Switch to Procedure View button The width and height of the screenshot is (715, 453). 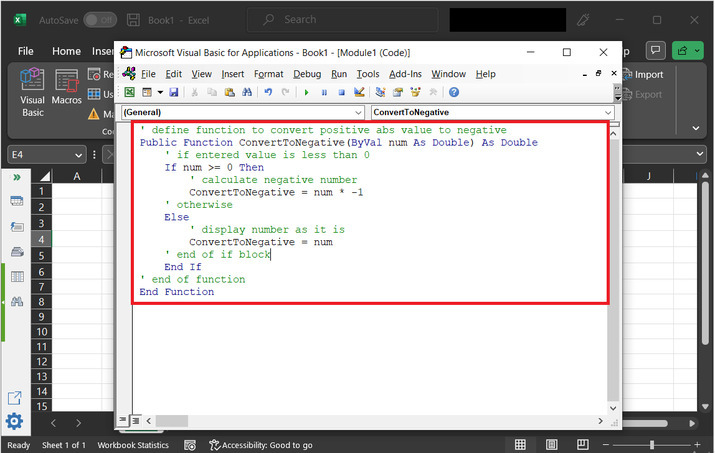click(x=123, y=420)
